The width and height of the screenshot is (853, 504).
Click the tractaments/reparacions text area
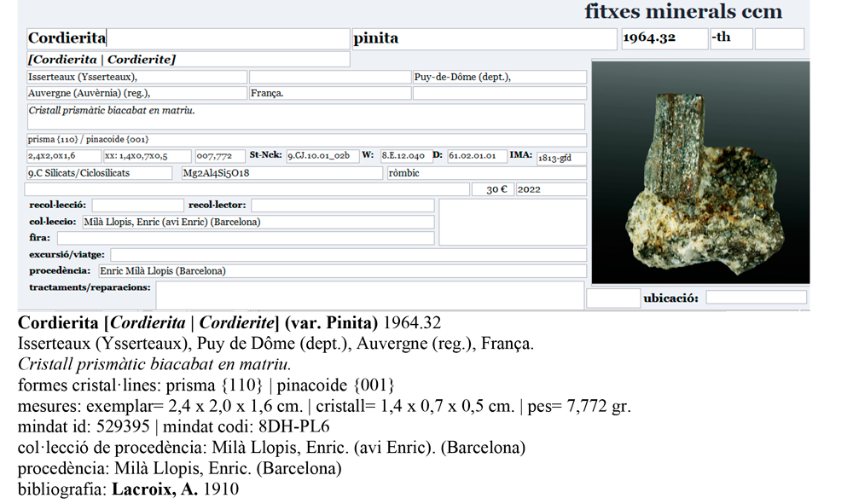tap(370, 295)
